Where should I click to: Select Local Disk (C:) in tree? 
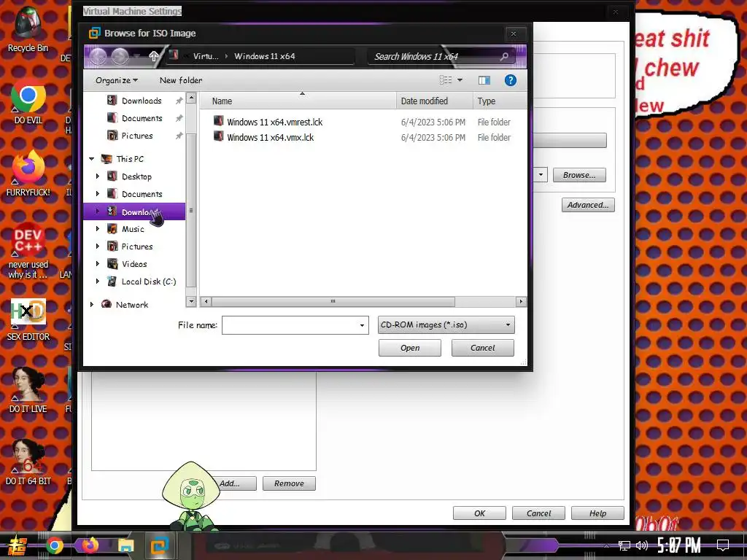click(148, 281)
